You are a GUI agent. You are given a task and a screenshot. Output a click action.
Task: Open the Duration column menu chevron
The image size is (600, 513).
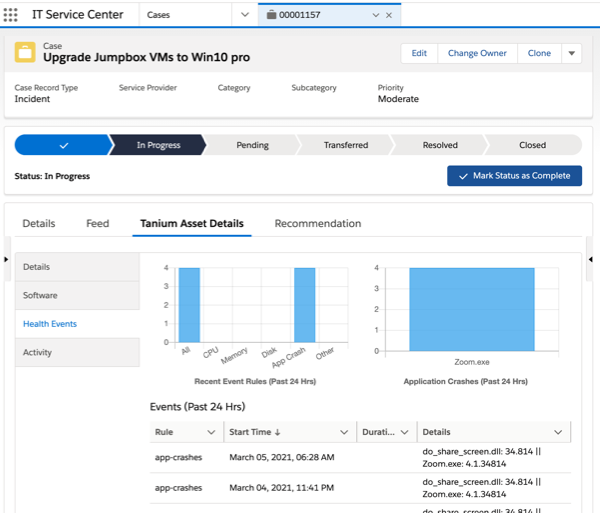404,432
